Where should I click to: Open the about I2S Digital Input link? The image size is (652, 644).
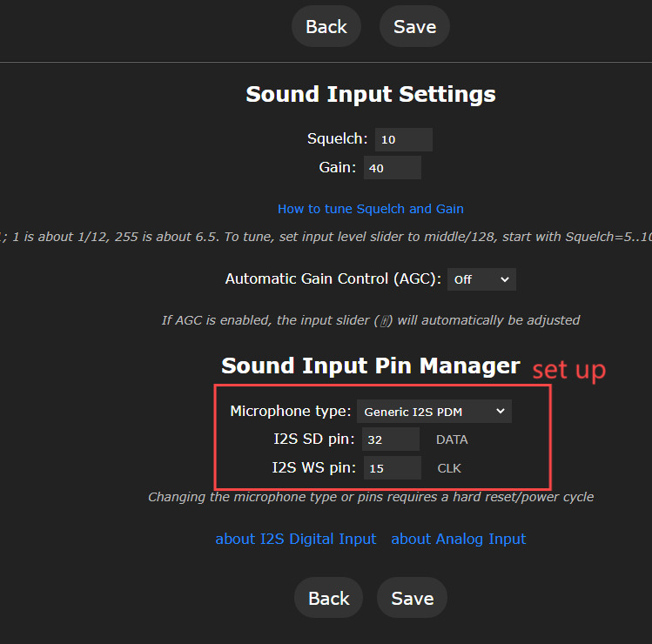295,539
